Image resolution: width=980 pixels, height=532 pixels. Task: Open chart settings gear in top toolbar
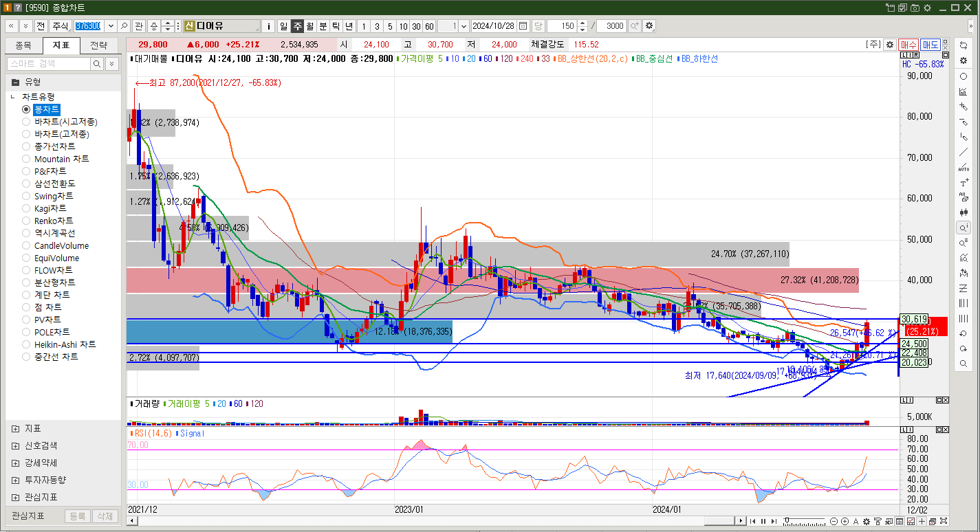pos(649,26)
